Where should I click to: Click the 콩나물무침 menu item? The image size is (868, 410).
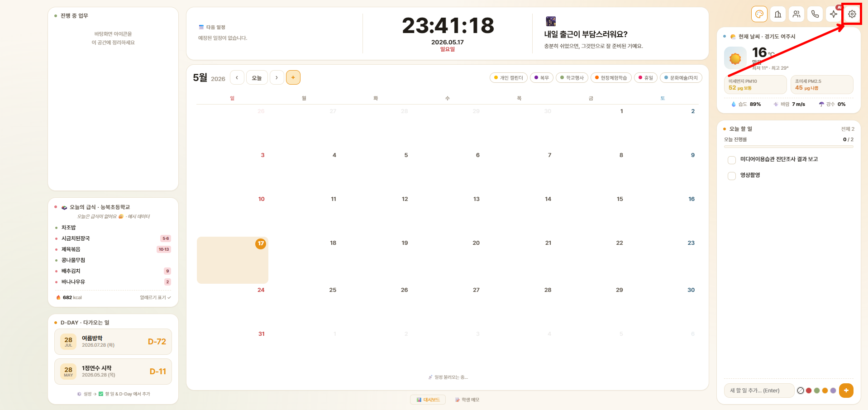tap(73, 260)
